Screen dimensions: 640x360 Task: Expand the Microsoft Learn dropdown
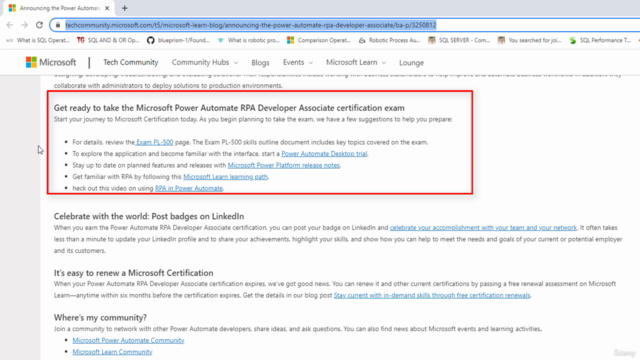pos(356,62)
